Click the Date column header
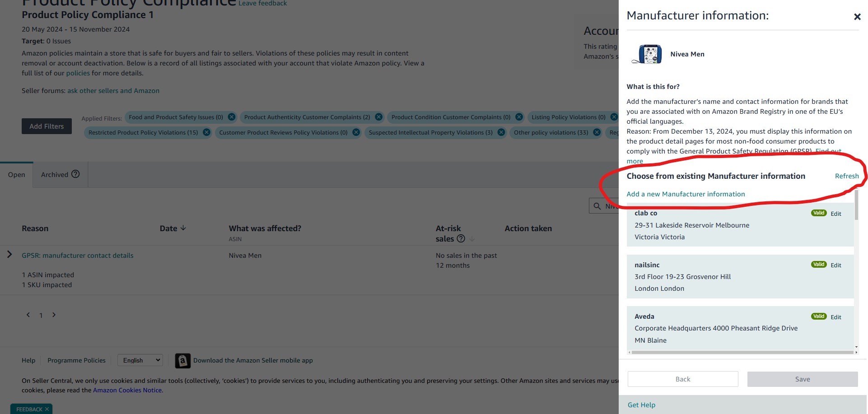Viewport: 868px width, 414px height. point(168,228)
